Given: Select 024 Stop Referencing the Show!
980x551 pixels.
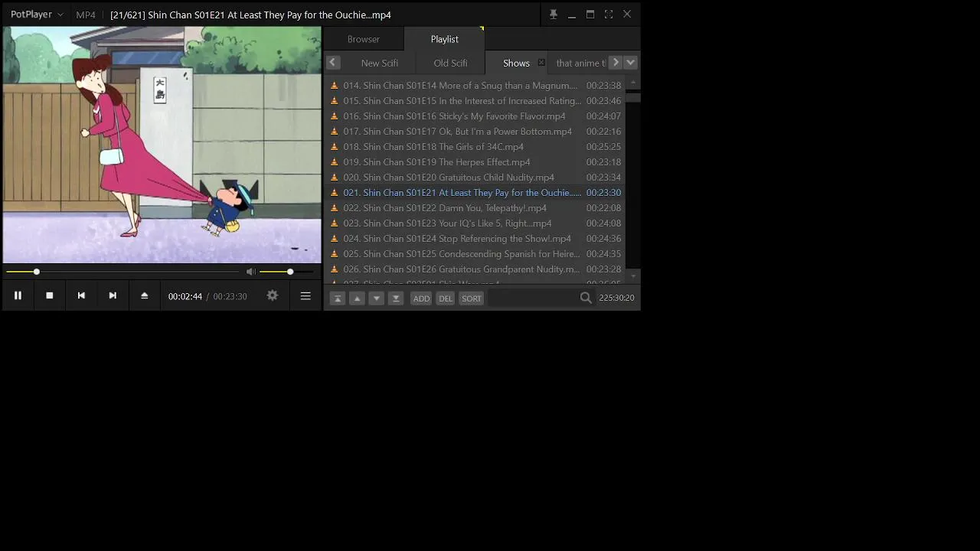Looking at the screenshot, I should point(475,239).
